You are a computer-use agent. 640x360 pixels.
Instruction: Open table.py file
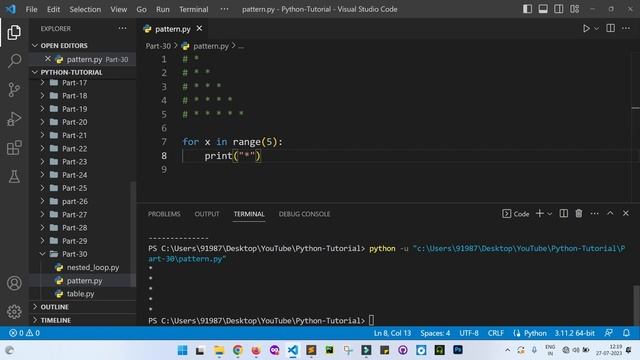[x=80, y=293]
